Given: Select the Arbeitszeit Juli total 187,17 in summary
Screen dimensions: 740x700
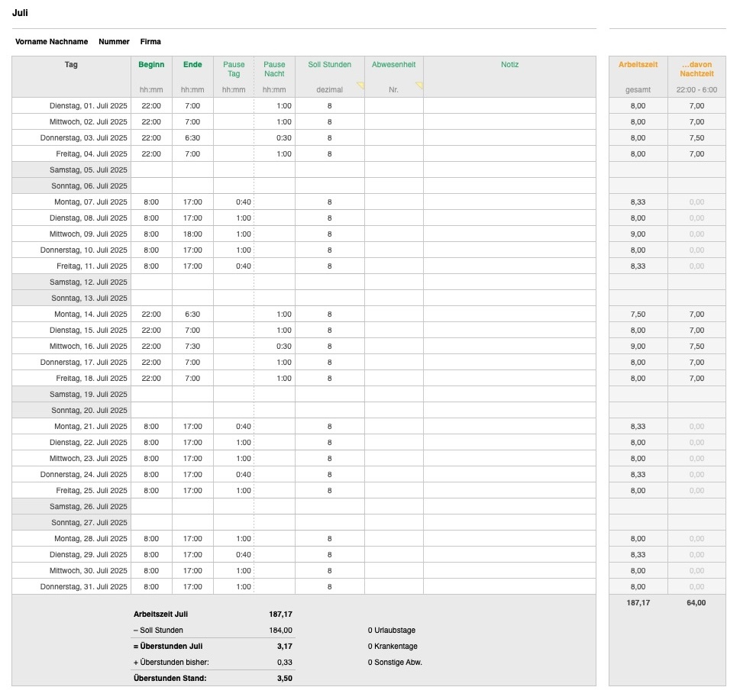Looking at the screenshot, I should click(281, 614).
